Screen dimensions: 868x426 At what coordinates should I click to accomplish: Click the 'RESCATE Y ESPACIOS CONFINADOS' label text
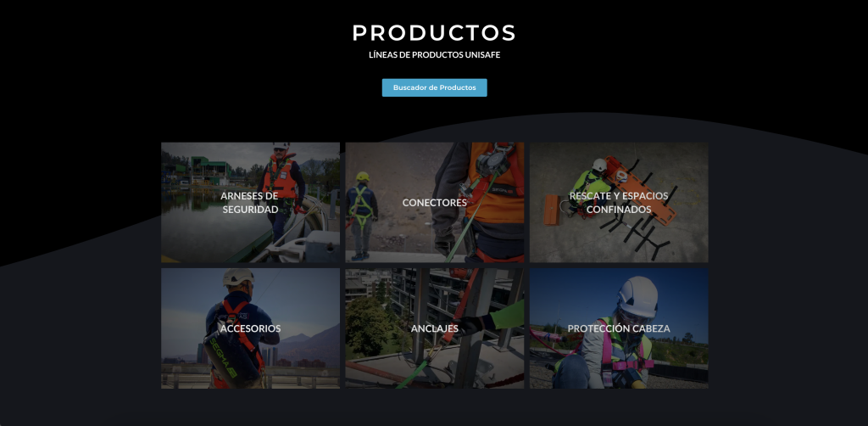[619, 203]
